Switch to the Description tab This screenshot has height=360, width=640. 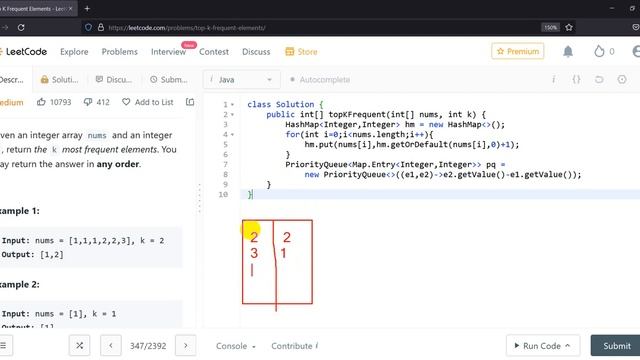point(11,80)
